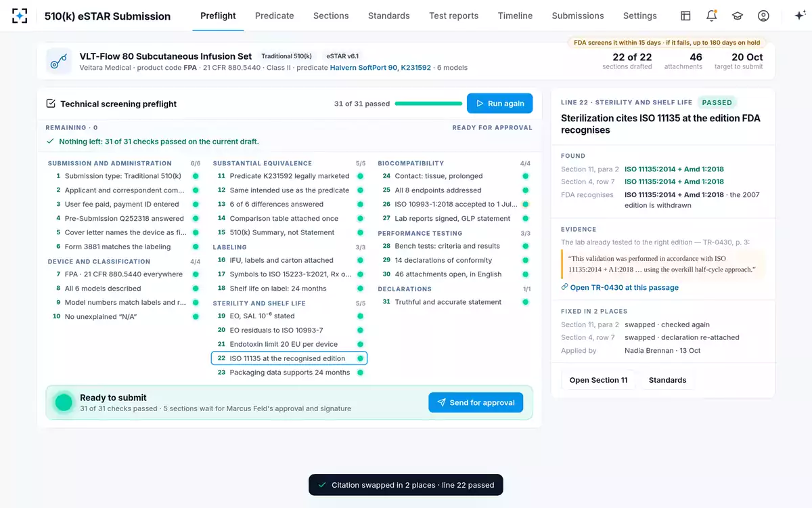Open the Predicate tab
The height and width of the screenshot is (508, 812).
coord(274,16)
